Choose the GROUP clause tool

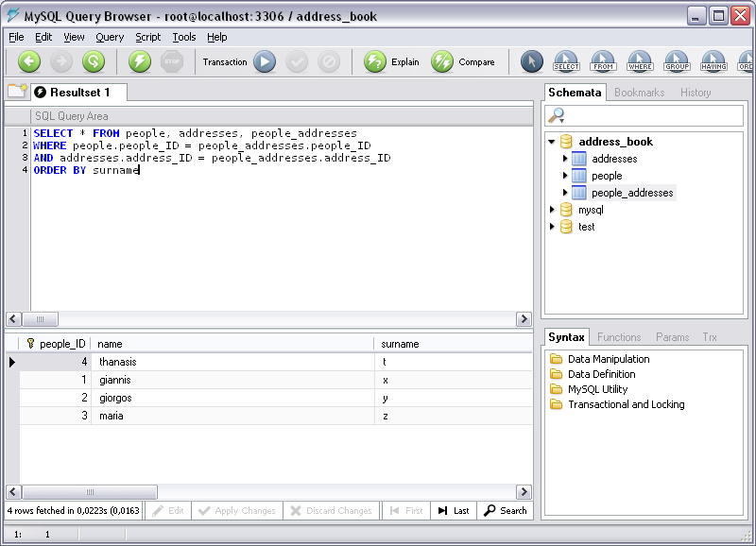[677, 61]
